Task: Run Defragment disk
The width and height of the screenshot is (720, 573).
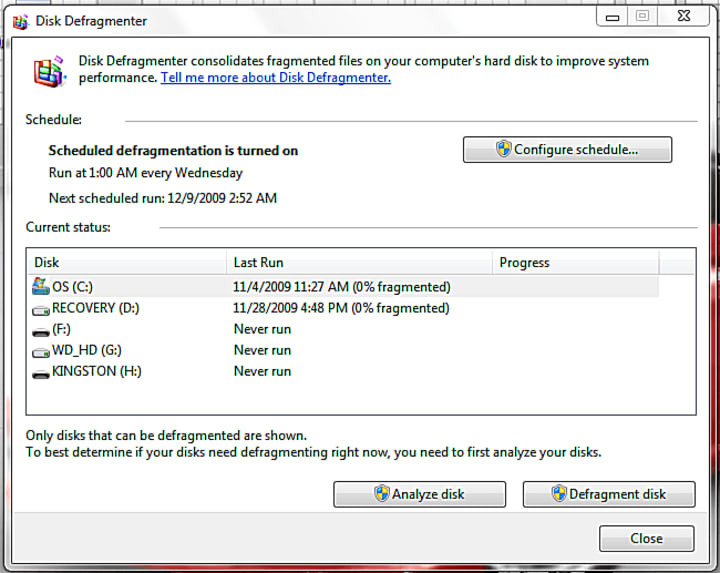Action: [609, 494]
